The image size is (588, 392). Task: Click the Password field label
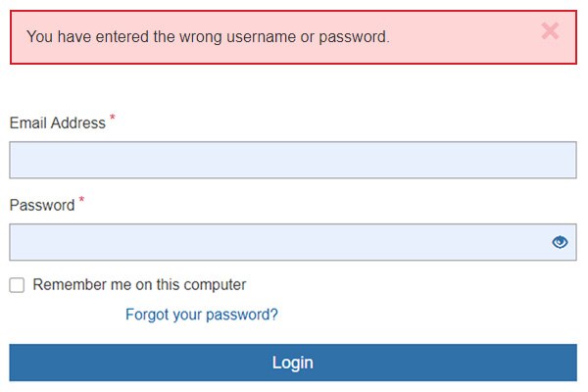pos(42,206)
